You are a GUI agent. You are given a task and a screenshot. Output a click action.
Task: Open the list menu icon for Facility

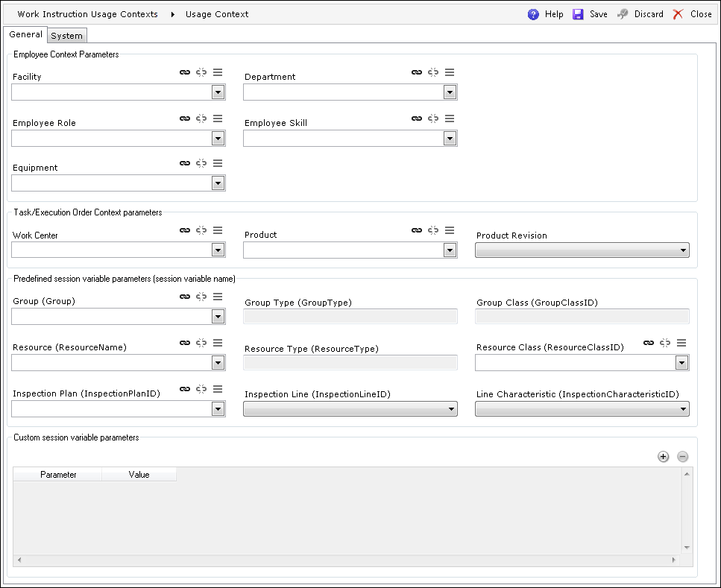218,72
